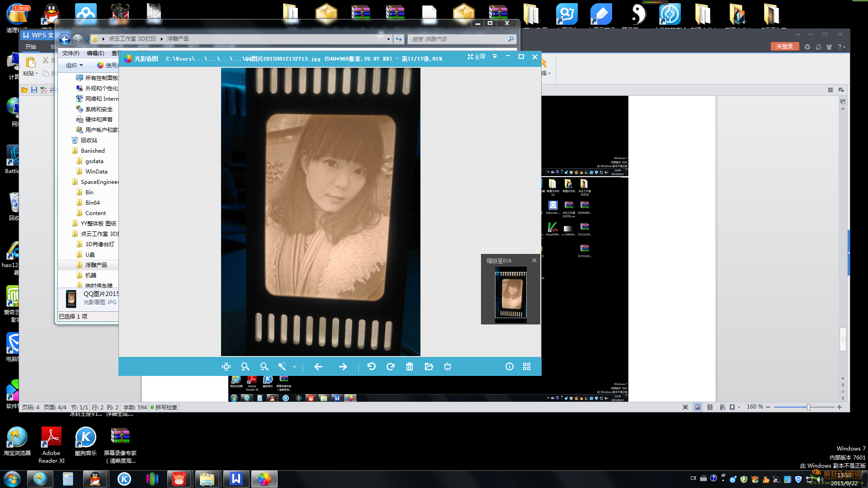Click the WPS zoom slider handle
868x488 pixels.
[808, 407]
